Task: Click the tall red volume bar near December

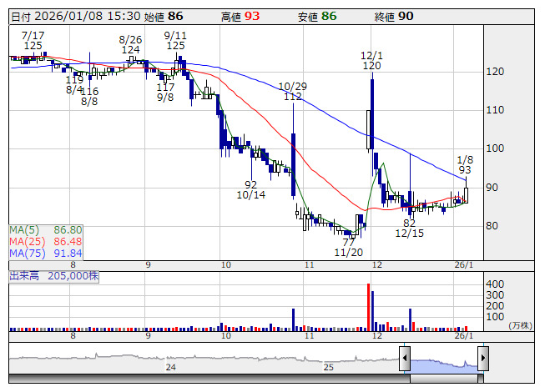Action: tap(368, 307)
